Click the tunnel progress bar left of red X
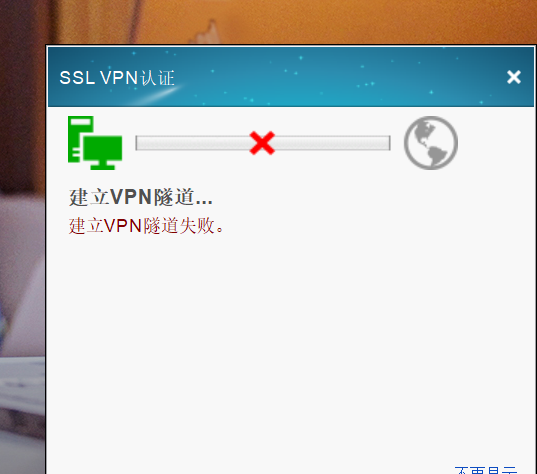This screenshot has height=474, width=537. [193, 143]
